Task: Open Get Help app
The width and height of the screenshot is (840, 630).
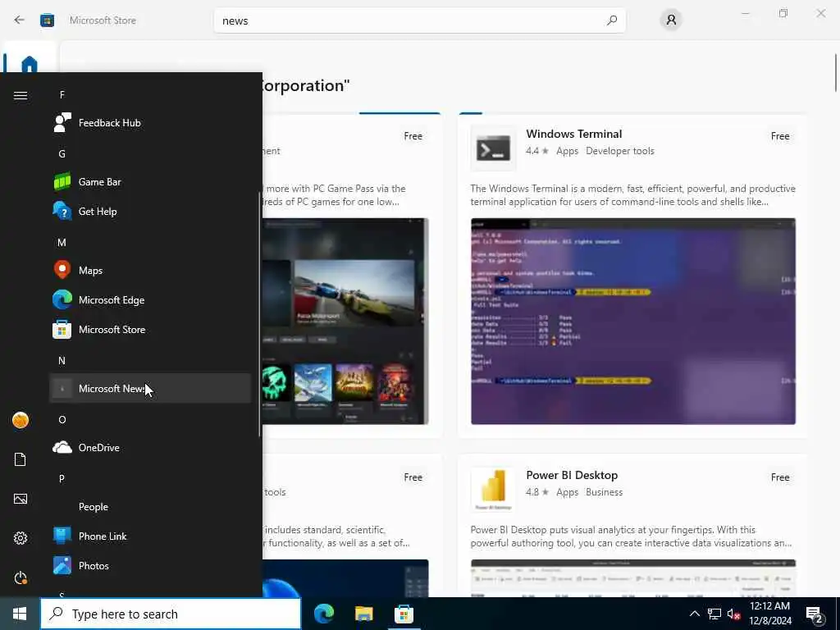Action: 150,211
